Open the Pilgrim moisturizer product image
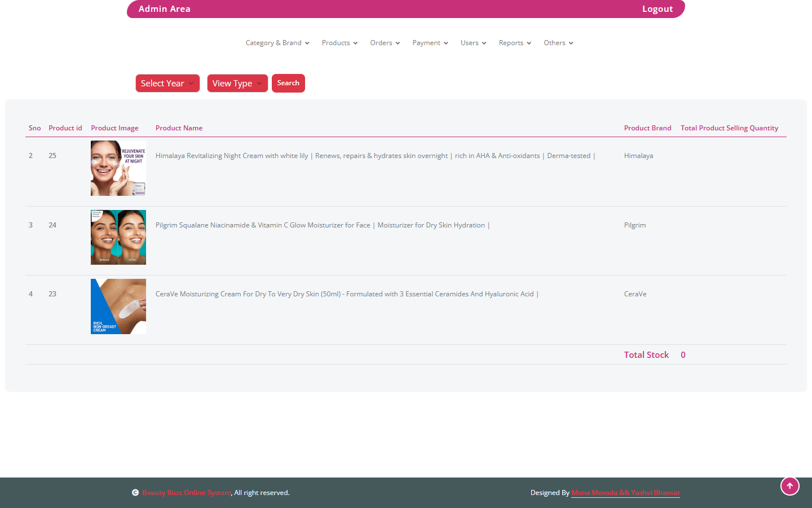This screenshot has height=508, width=812. click(x=118, y=237)
